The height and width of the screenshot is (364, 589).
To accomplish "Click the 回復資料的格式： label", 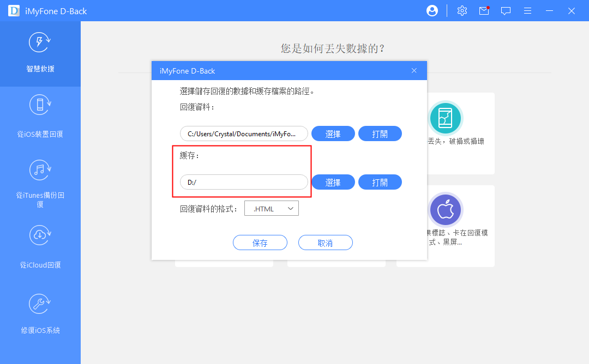I will [x=209, y=209].
